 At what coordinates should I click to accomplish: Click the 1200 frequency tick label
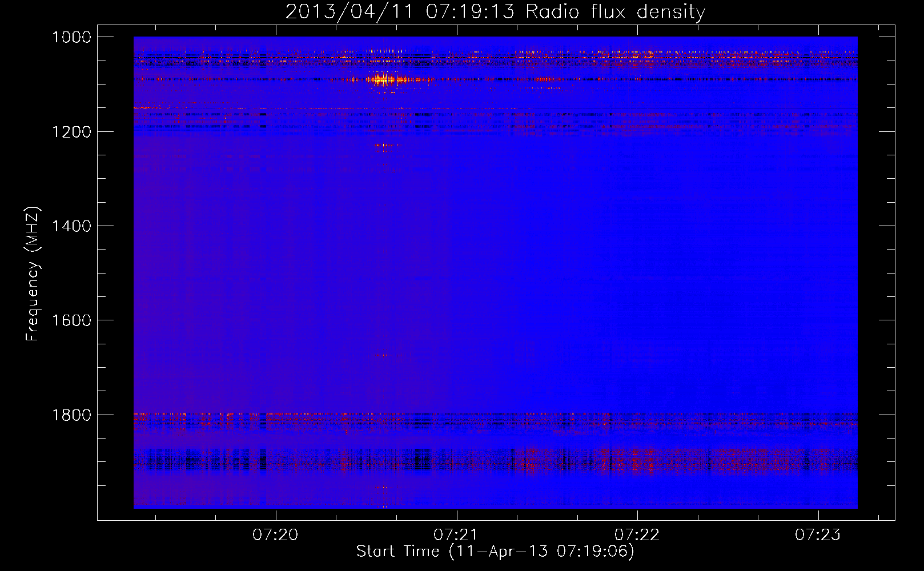(x=71, y=132)
